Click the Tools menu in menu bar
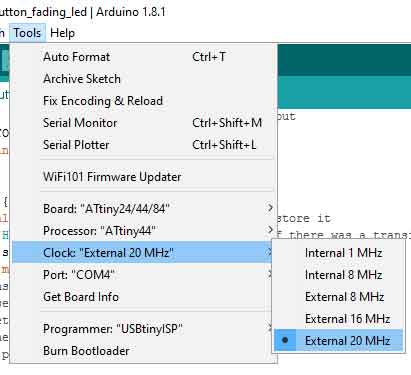Screen dimensions: 411x375 point(27,33)
